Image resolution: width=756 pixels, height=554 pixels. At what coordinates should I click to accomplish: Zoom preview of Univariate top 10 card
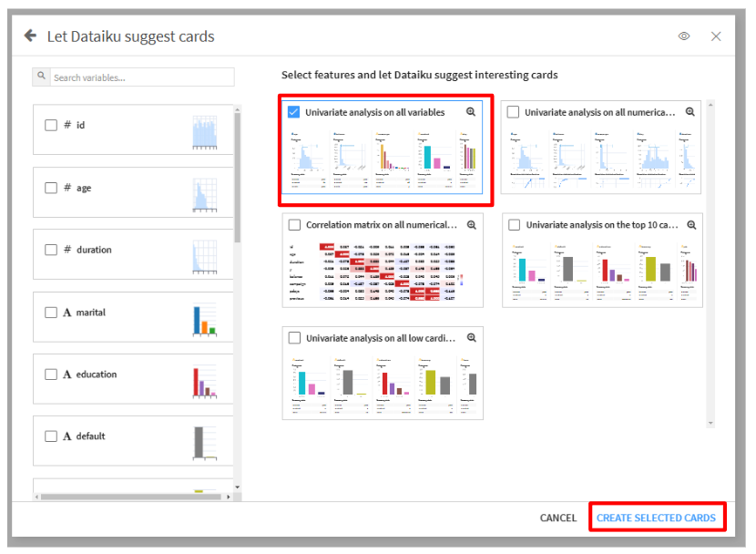coord(691,225)
